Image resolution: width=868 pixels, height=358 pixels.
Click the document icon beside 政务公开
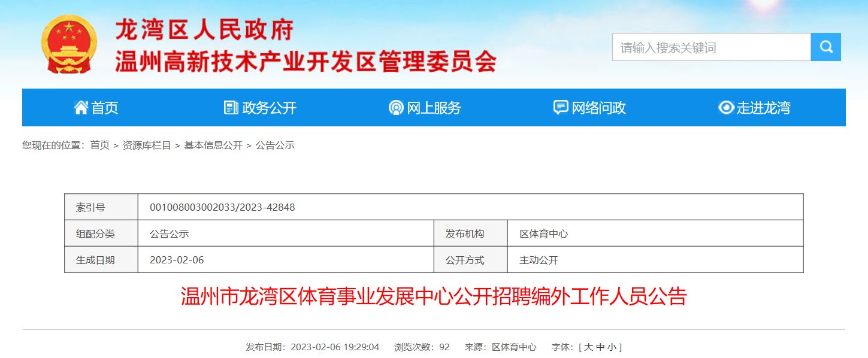(x=231, y=108)
